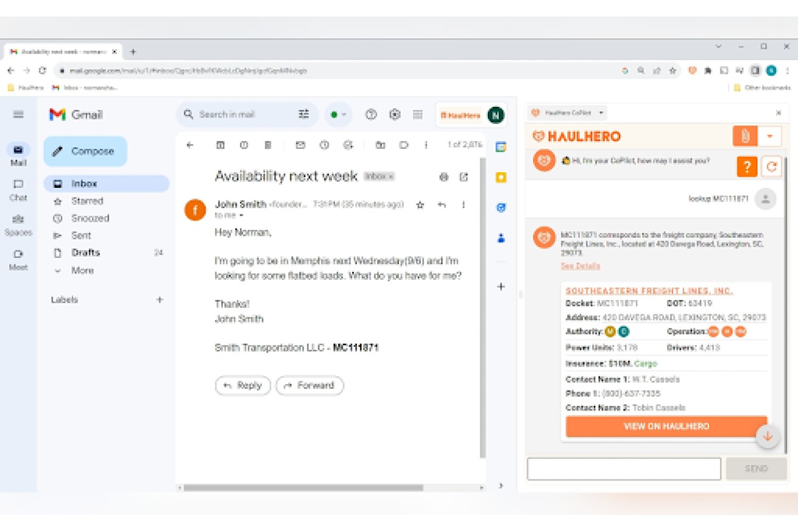Viewport: 798px width, 532px height.
Task: Click the Reply button below the email
Action: 243,386
